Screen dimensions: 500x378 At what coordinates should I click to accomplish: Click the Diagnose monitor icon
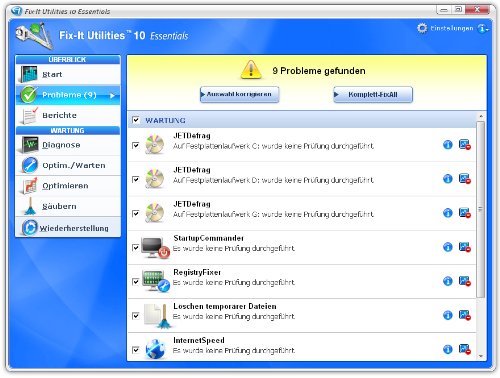coord(30,145)
